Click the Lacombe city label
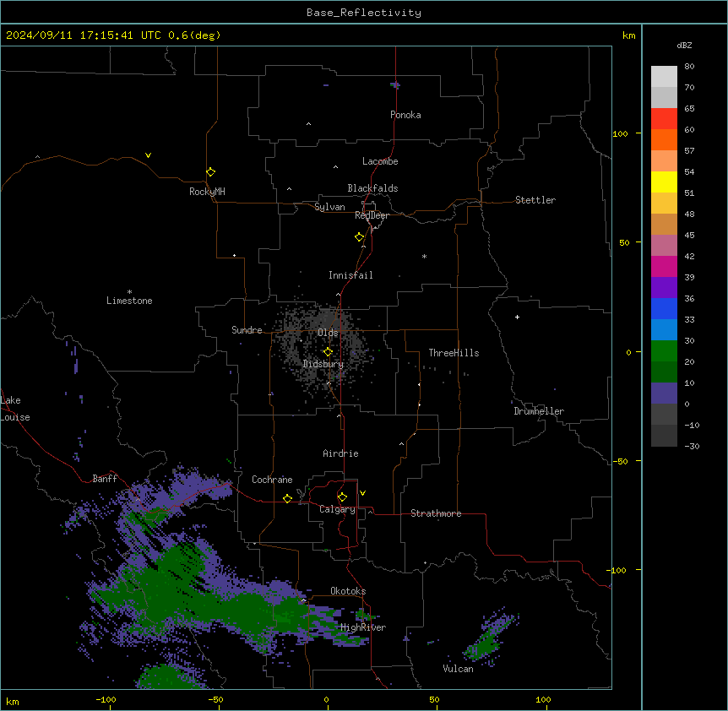 (x=380, y=161)
